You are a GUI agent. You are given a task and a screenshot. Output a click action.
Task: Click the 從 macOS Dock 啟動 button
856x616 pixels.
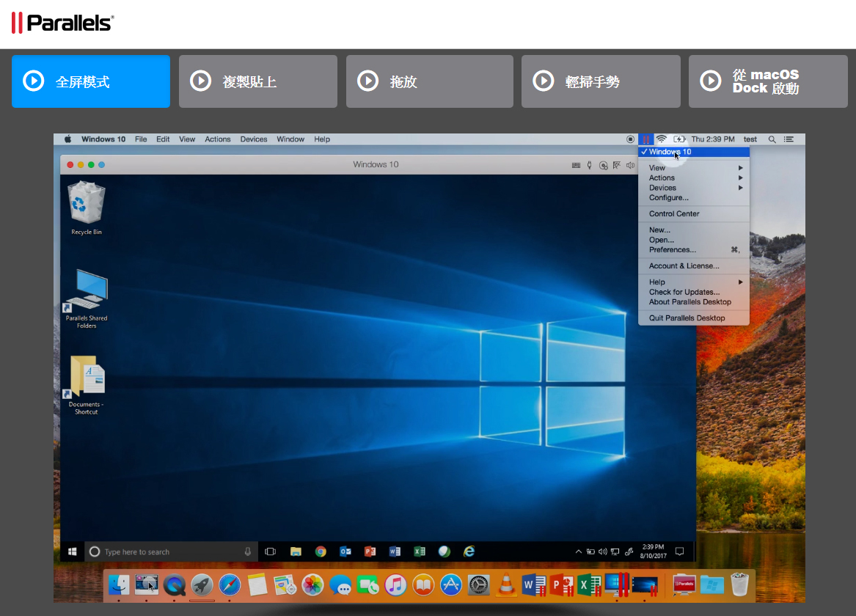pyautogui.click(x=768, y=81)
